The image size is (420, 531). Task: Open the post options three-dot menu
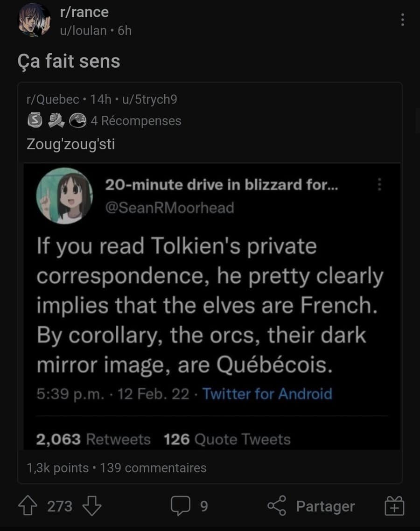(x=403, y=19)
